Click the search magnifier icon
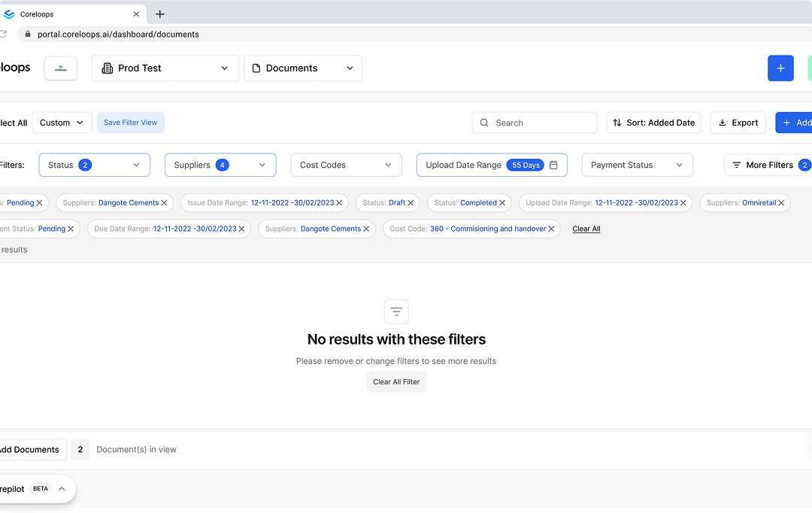This screenshot has width=812, height=513. pyautogui.click(x=484, y=123)
